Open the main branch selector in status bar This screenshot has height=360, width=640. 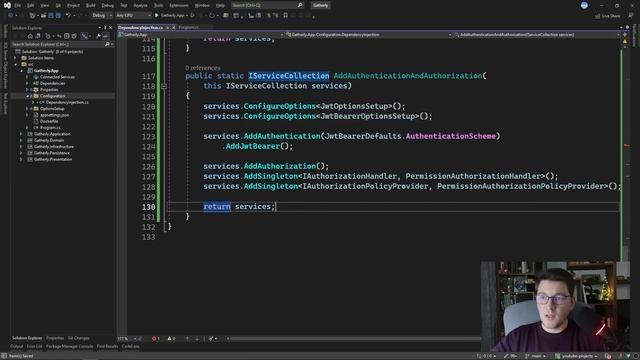[535, 356]
